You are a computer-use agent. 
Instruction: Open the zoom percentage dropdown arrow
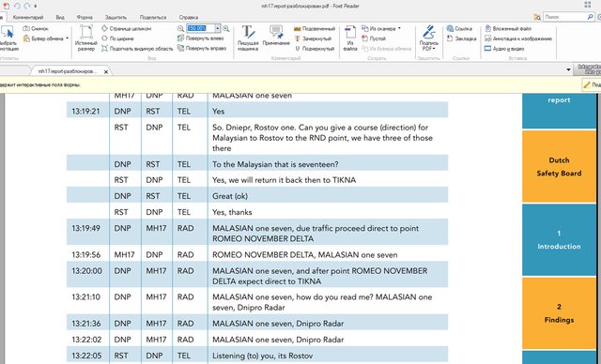point(217,28)
